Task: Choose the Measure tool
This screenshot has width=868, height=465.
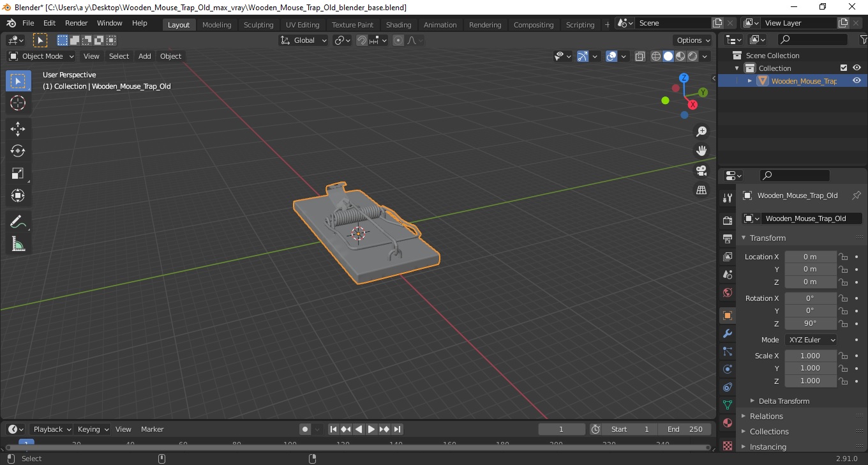Action: point(18,244)
